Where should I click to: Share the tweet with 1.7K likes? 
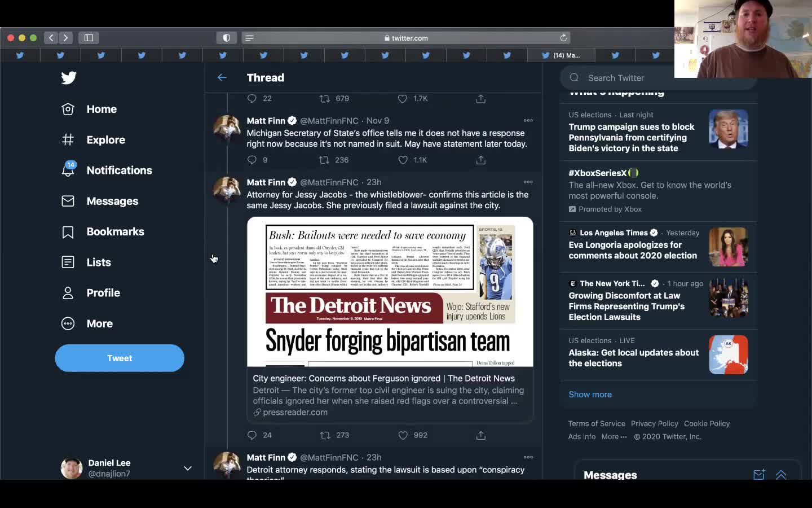pyautogui.click(x=481, y=99)
